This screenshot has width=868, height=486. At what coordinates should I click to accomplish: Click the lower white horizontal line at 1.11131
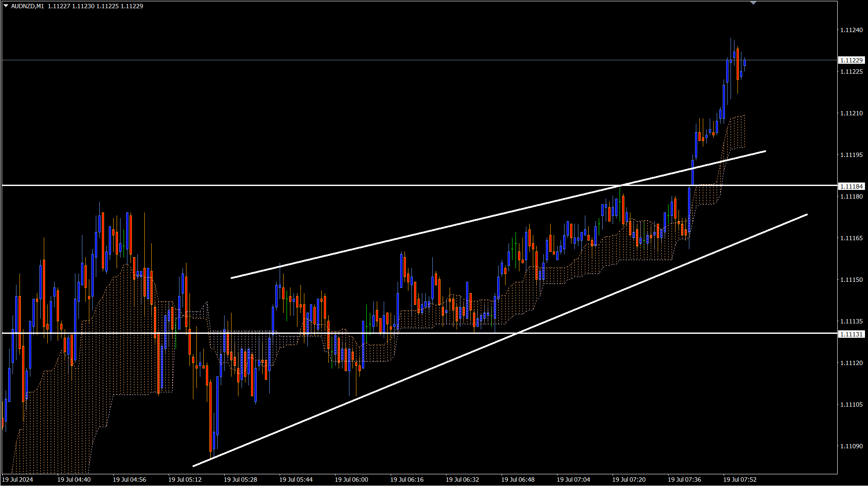point(650,333)
